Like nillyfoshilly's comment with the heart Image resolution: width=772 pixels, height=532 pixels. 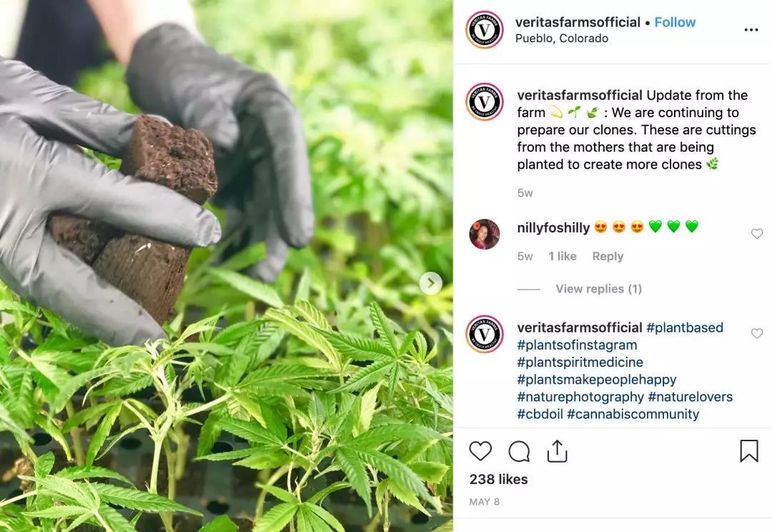click(757, 234)
